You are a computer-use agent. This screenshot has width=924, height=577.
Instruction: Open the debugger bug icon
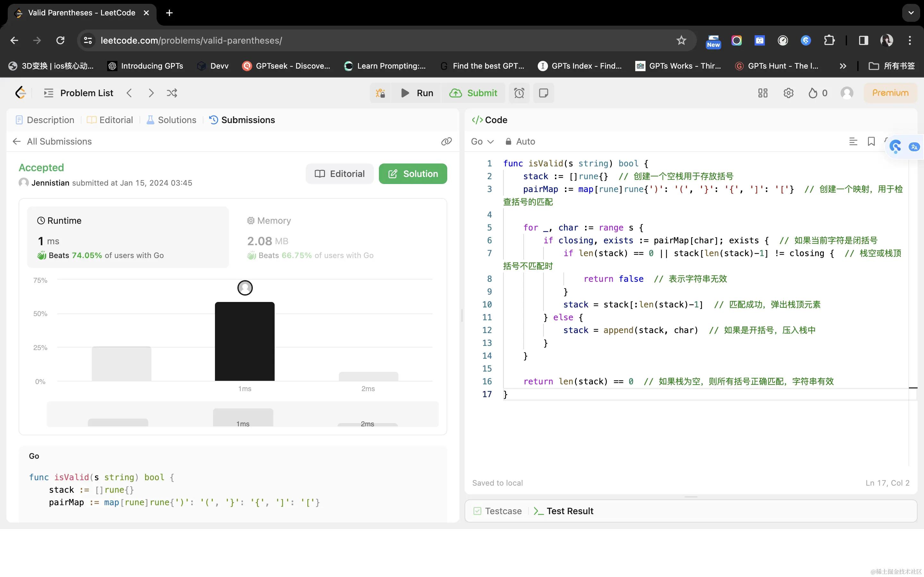(380, 93)
